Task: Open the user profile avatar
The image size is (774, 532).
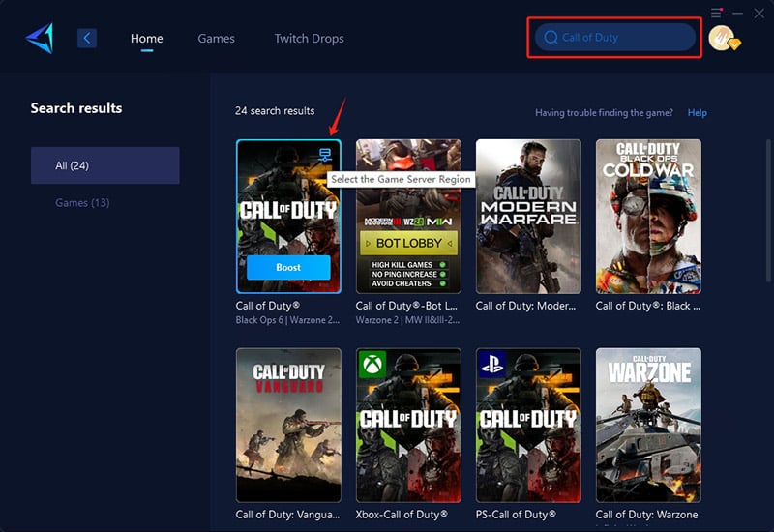Action: [x=724, y=39]
